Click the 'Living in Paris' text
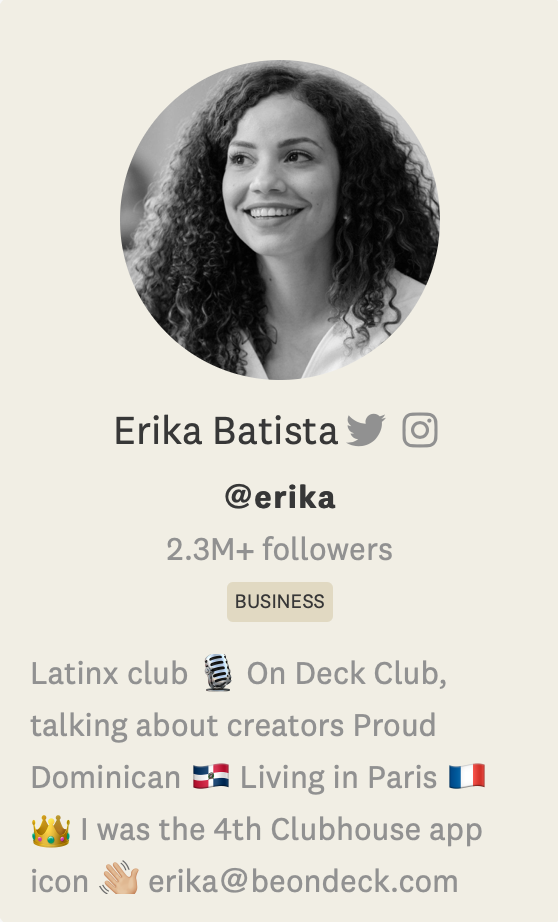The image size is (558, 922). pos(339,777)
